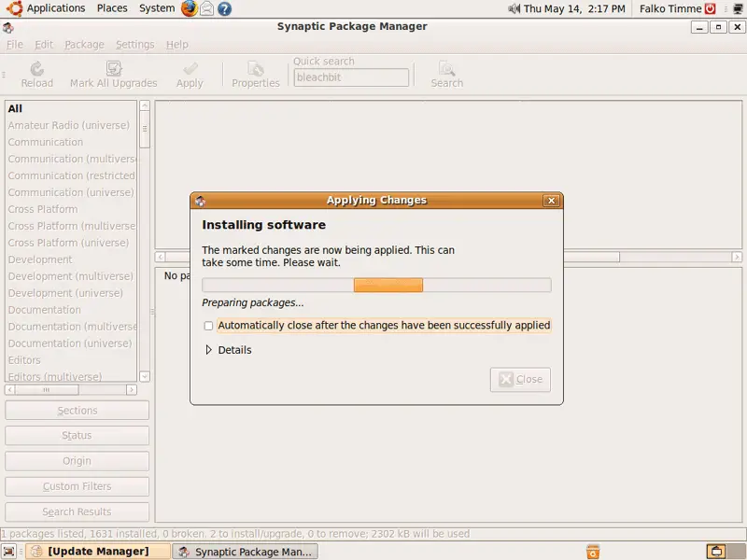Enable automatically close after changes applied
The width and height of the screenshot is (747, 560).
tap(208, 326)
